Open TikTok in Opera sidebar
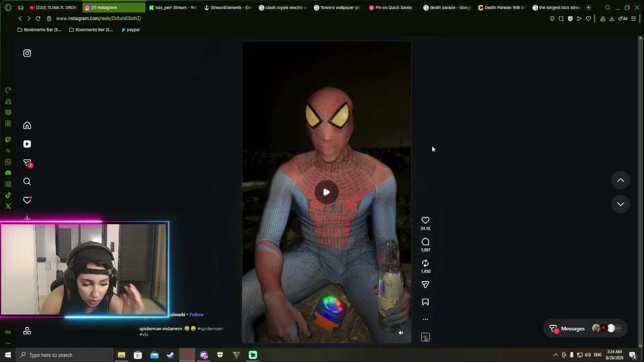Image resolution: width=644 pixels, height=362 pixels. pos(8,195)
